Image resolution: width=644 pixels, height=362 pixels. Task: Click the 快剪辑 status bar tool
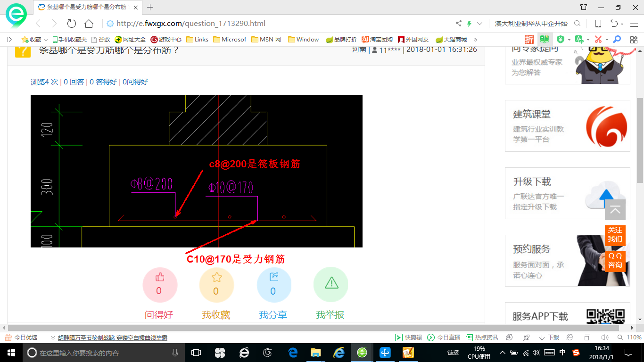pos(408,337)
